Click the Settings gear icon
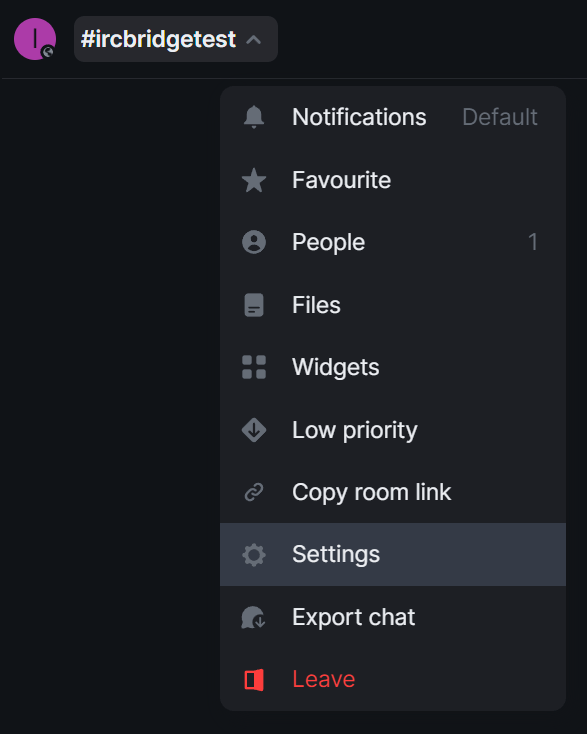Viewport: 587px width, 734px height. 254,555
